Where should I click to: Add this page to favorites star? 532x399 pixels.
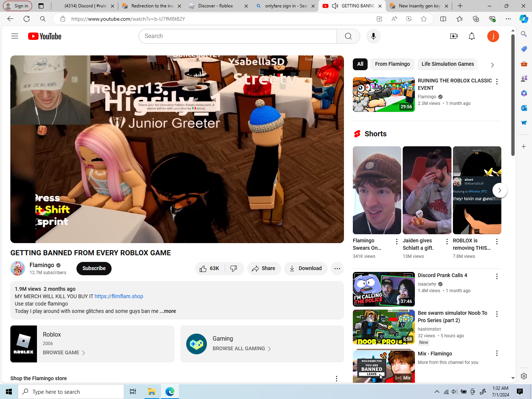(424, 19)
